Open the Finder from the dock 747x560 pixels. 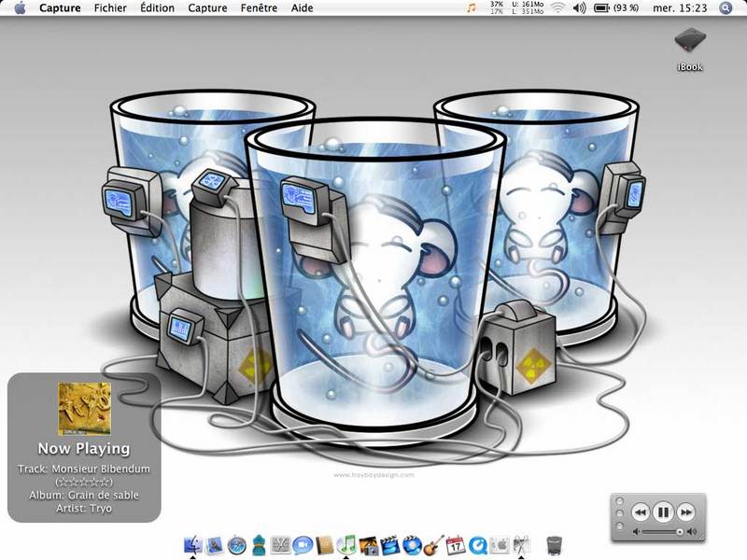point(192,545)
